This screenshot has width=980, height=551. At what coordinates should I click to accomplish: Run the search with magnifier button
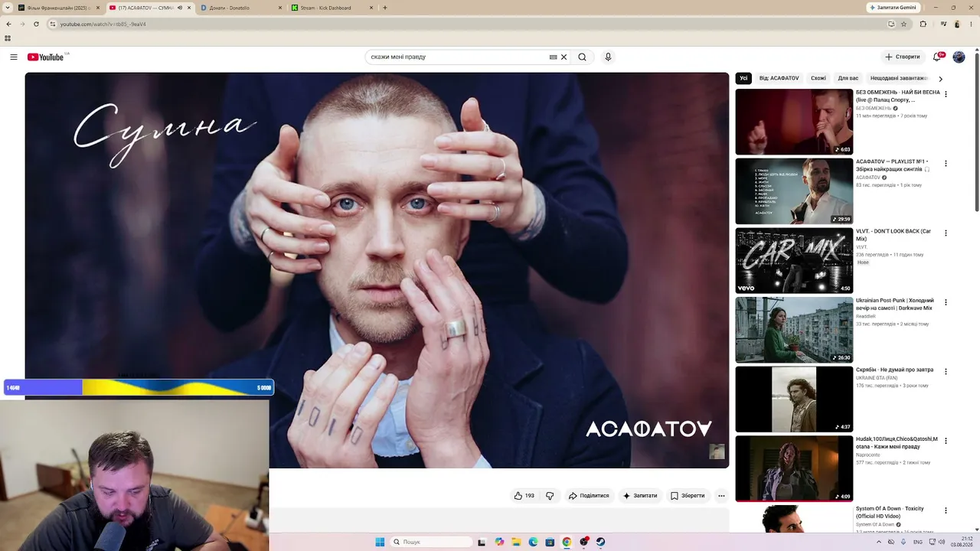(x=582, y=57)
